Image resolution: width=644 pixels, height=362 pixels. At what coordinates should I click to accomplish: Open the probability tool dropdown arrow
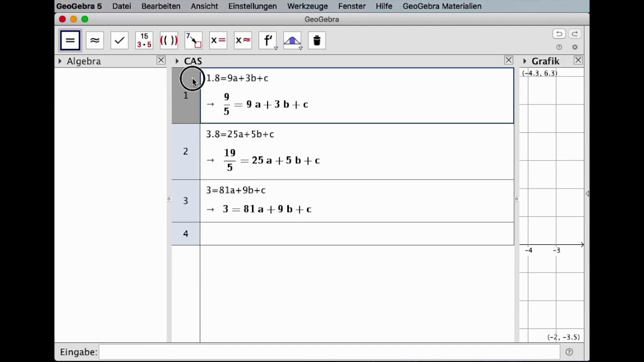click(x=300, y=48)
